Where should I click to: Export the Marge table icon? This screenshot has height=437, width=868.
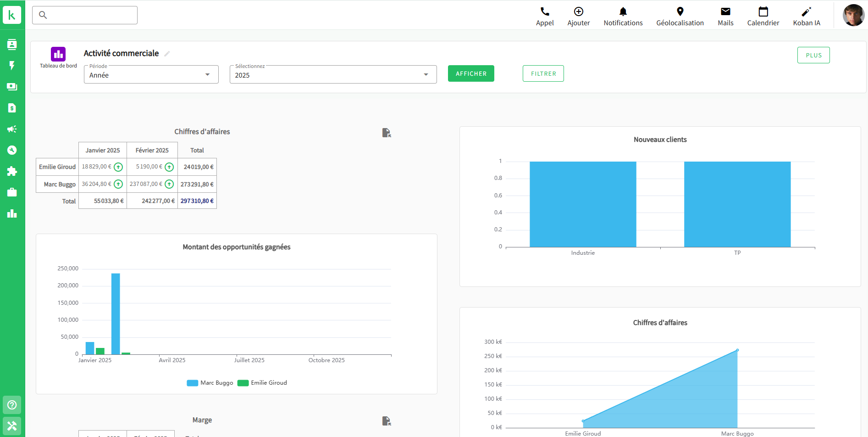point(387,421)
